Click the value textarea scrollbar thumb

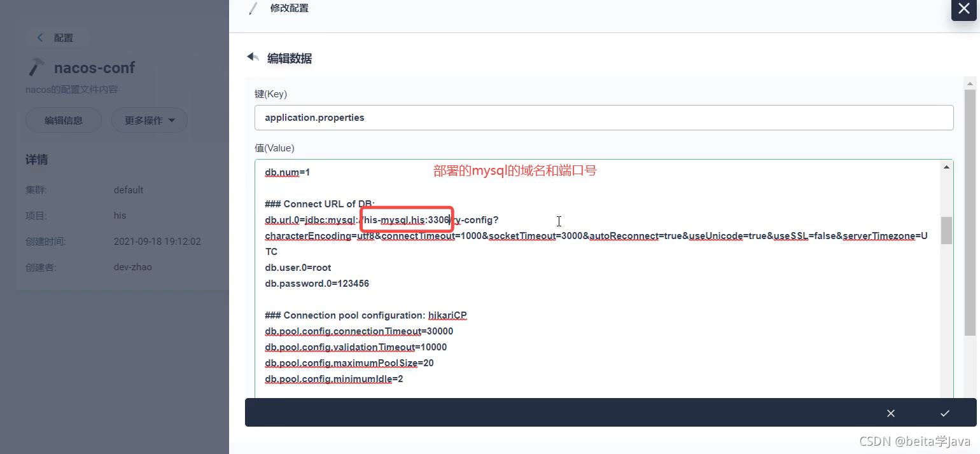(946, 230)
